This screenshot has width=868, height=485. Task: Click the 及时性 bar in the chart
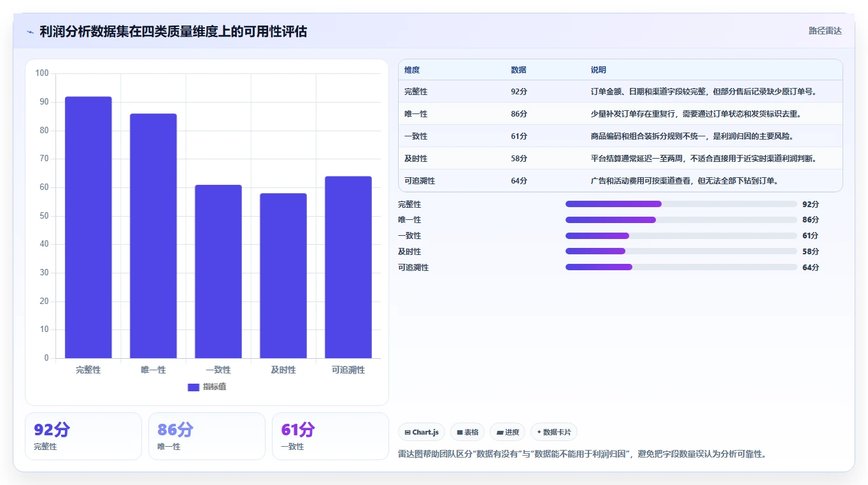283,276
